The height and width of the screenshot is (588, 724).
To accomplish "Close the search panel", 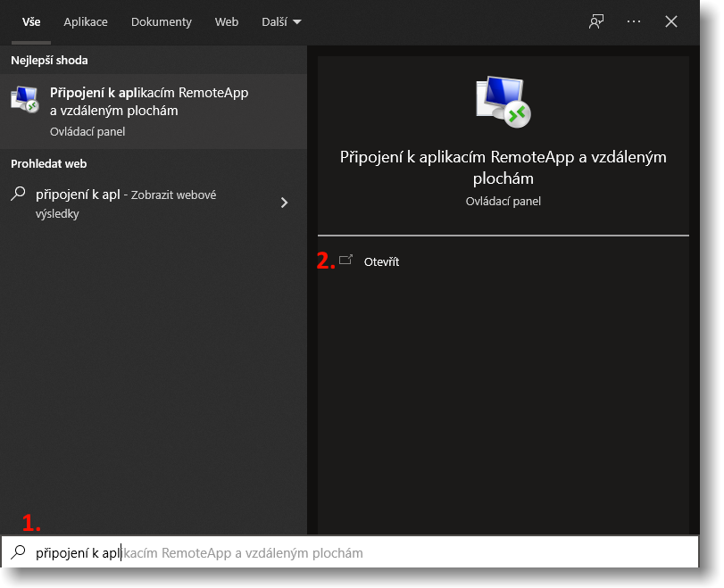I will tap(671, 21).
